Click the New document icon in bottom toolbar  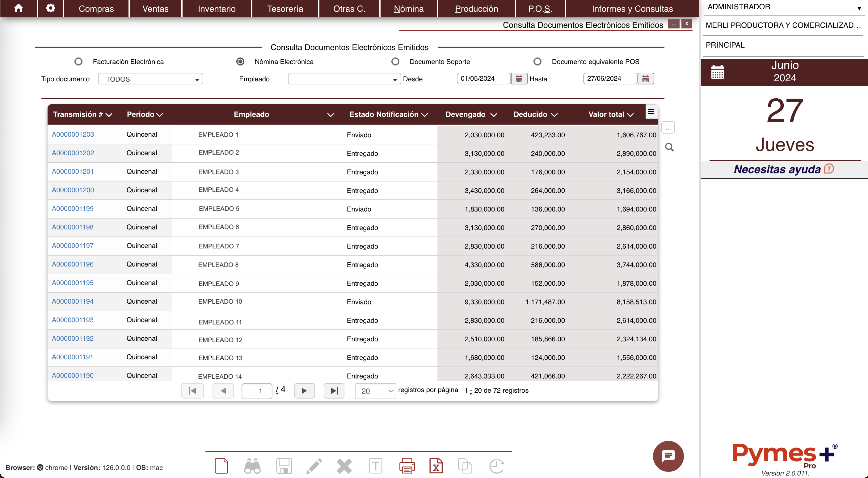(221, 466)
